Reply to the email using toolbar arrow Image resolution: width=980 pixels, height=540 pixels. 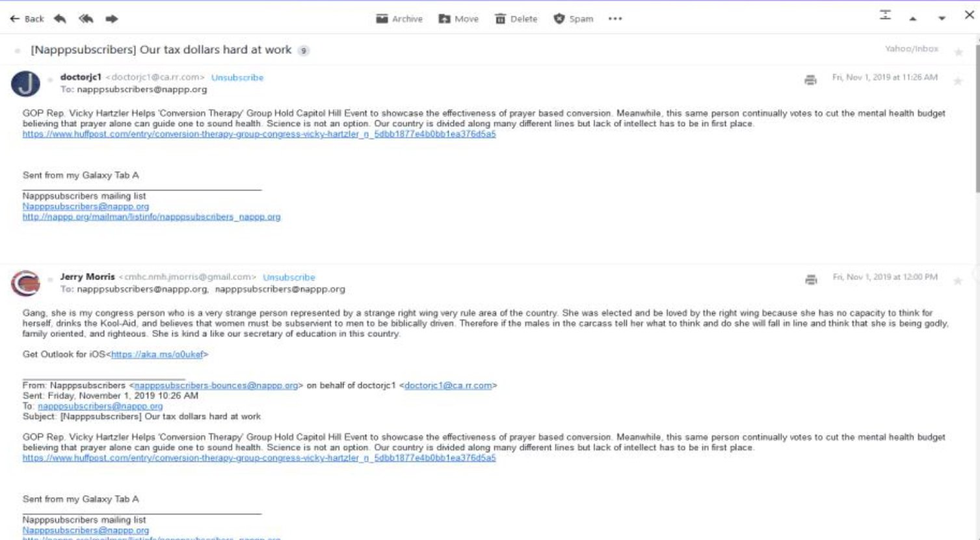click(60, 19)
